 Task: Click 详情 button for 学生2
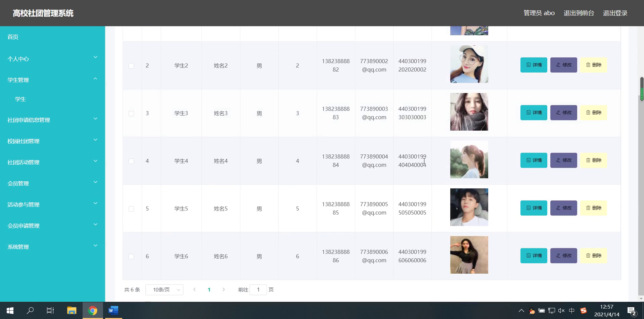(534, 65)
